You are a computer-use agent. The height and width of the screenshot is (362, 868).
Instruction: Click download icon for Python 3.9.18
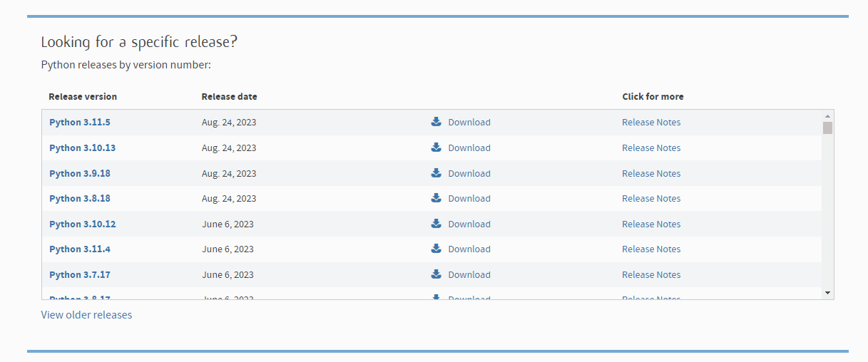click(436, 173)
